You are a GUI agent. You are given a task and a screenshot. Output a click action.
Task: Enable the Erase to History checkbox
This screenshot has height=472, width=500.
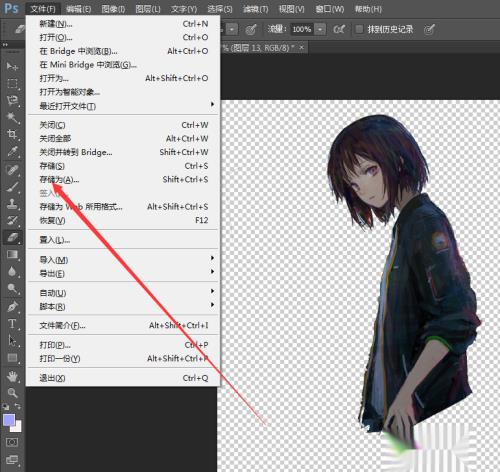point(359,29)
